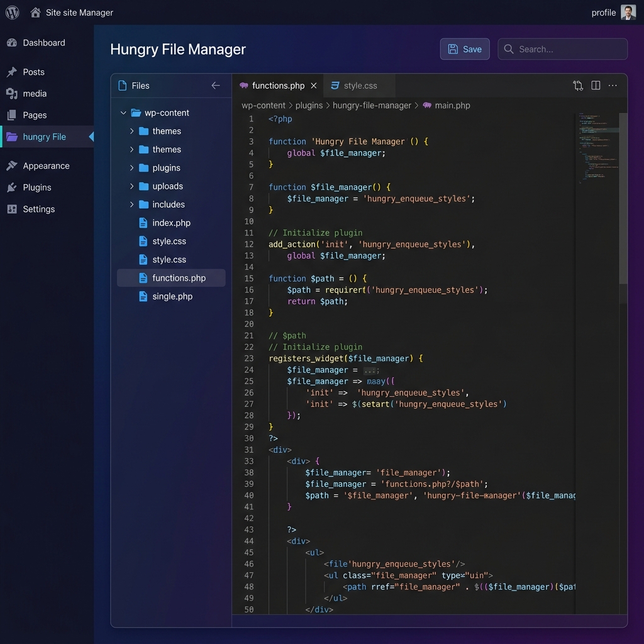Toggle the split editor layout icon
644x644 pixels.
(596, 86)
